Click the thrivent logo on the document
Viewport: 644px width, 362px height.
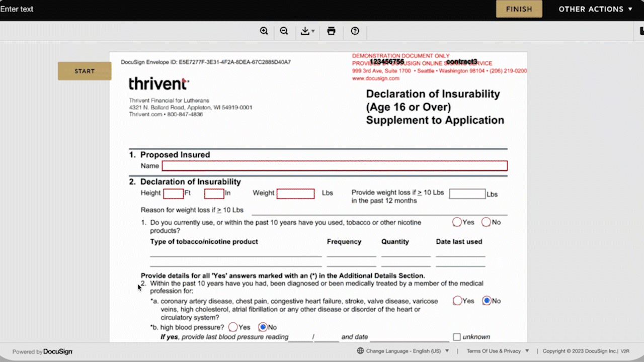[158, 83]
